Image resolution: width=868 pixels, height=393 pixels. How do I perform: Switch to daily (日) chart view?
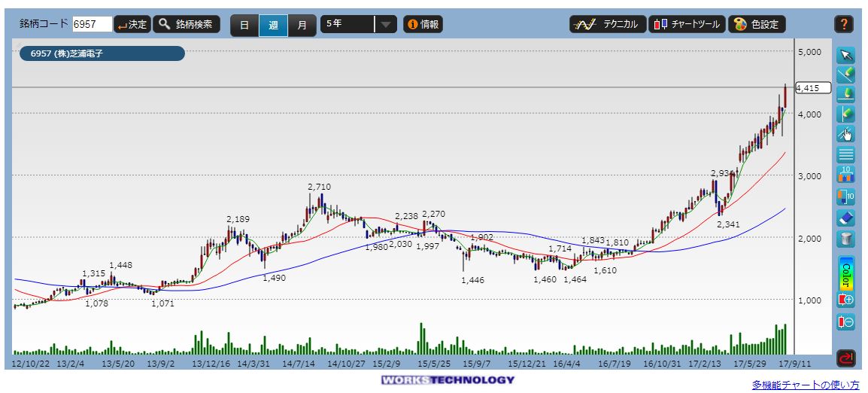244,25
